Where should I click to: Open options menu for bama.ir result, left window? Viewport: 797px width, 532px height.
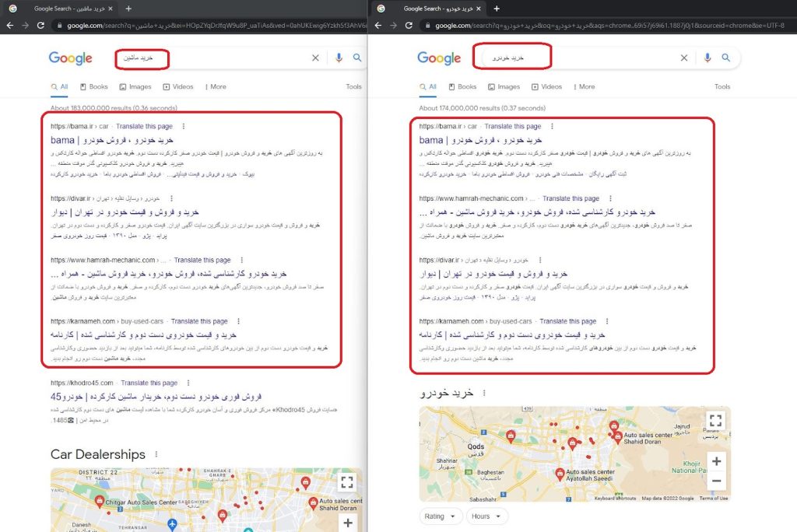coord(184,126)
